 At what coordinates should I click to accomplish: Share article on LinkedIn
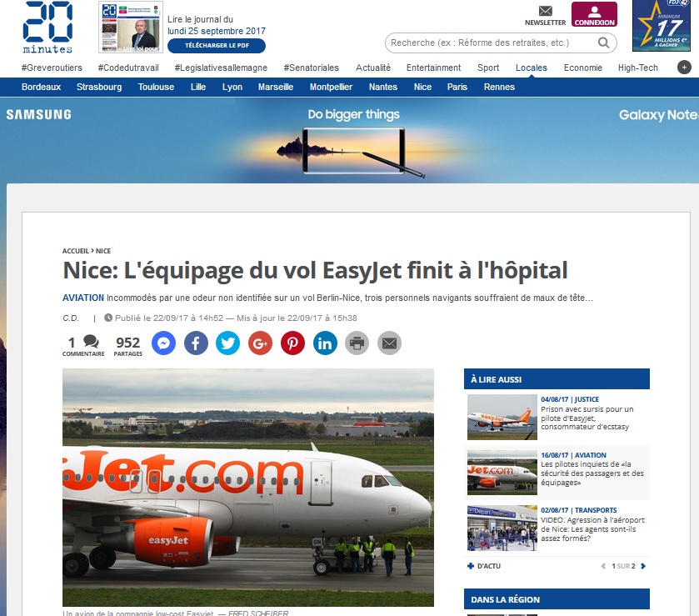click(x=325, y=343)
